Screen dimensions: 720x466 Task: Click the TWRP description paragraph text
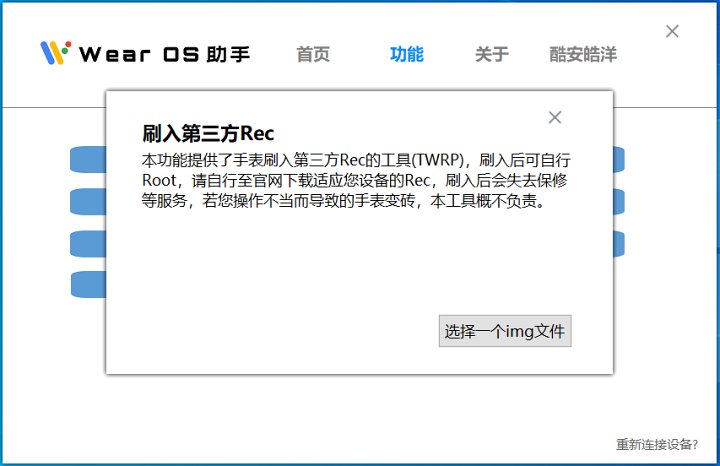[356, 180]
